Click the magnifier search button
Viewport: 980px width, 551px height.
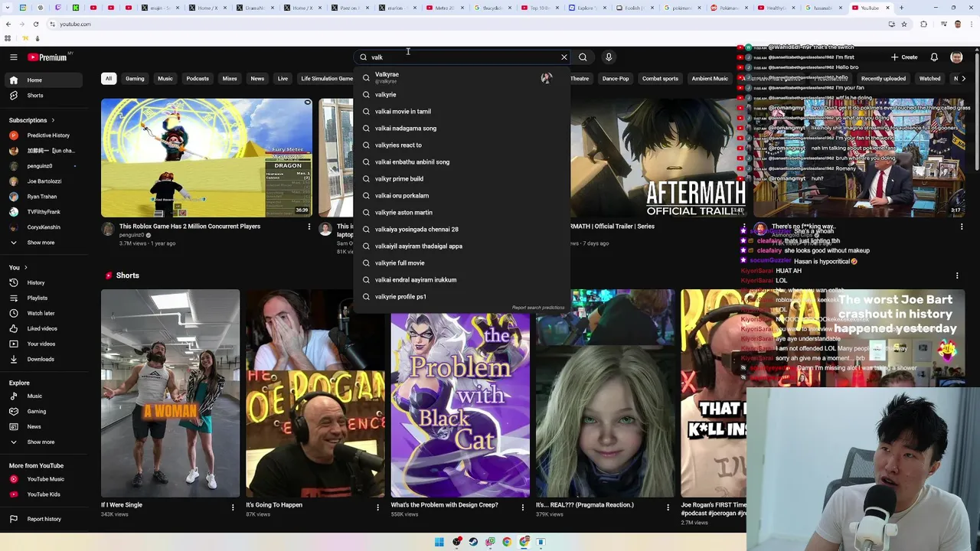point(583,57)
